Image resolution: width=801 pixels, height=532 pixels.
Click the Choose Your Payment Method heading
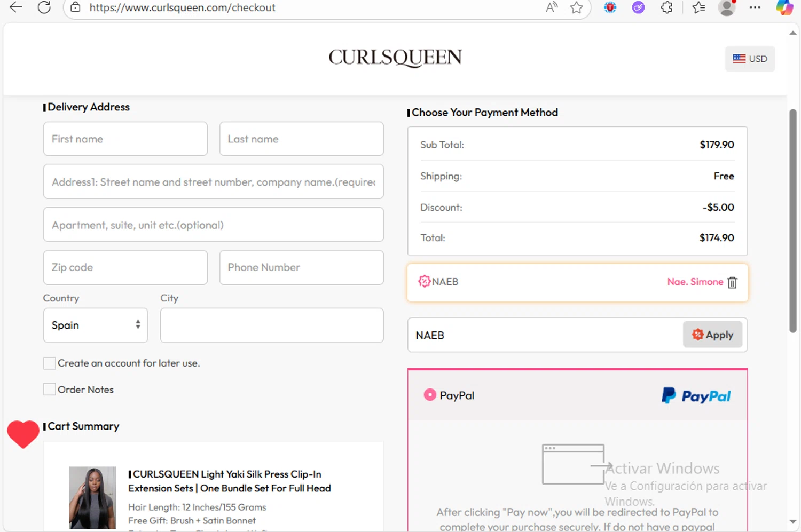pyautogui.click(x=485, y=113)
